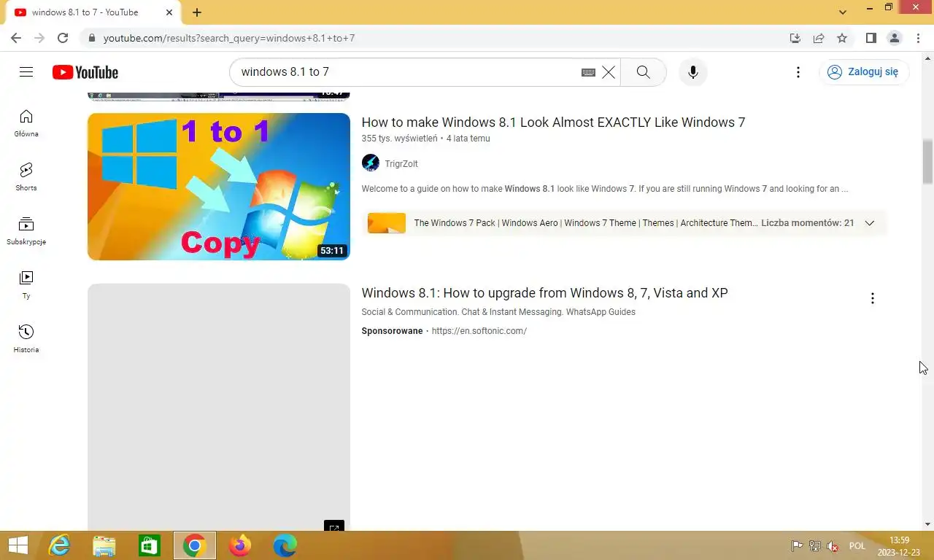Reload the page

(x=63, y=38)
